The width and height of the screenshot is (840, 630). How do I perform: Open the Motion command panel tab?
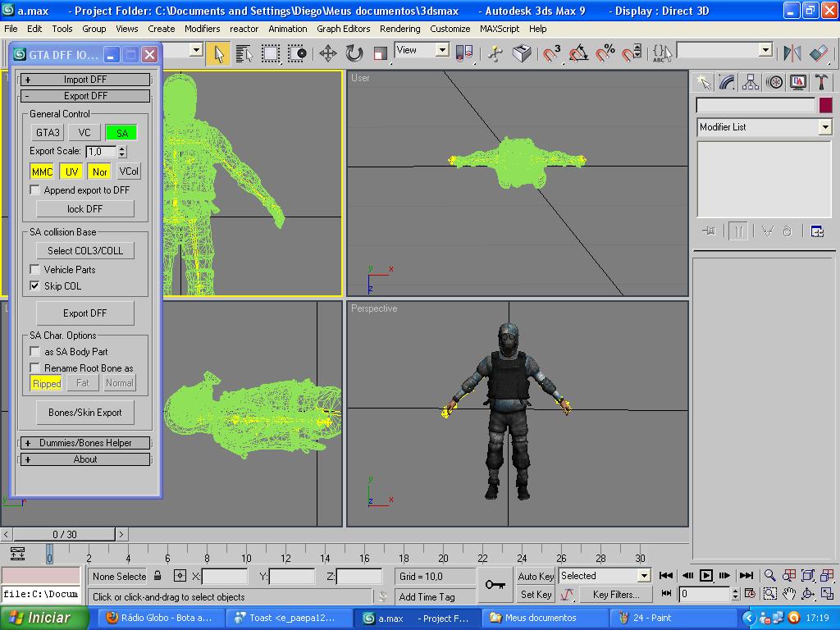pyautogui.click(x=774, y=82)
